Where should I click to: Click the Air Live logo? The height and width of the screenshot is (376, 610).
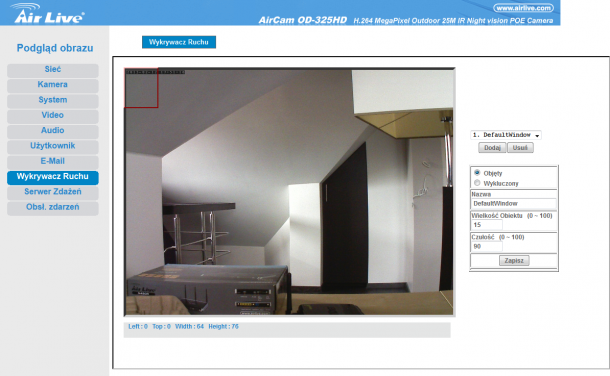pyautogui.click(x=47, y=13)
